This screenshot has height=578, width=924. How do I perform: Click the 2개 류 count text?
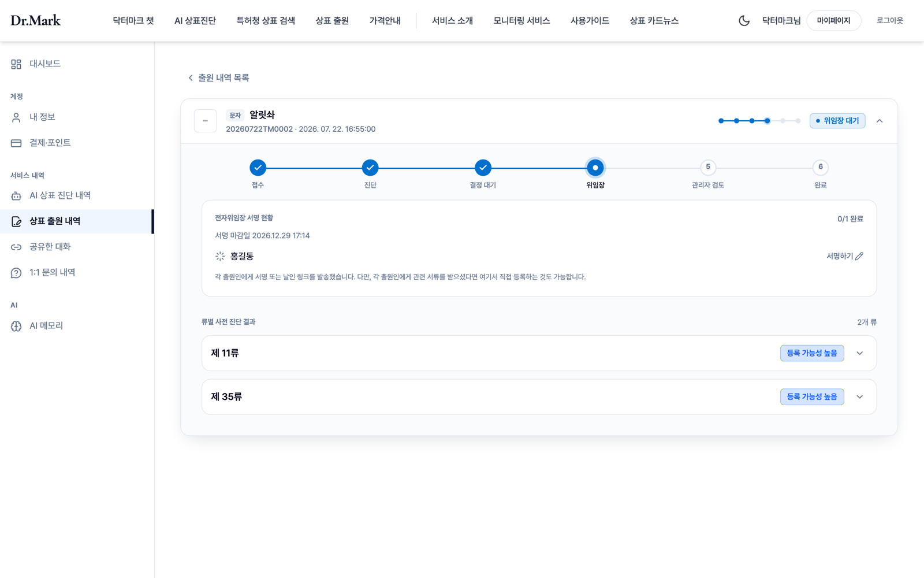coord(867,322)
